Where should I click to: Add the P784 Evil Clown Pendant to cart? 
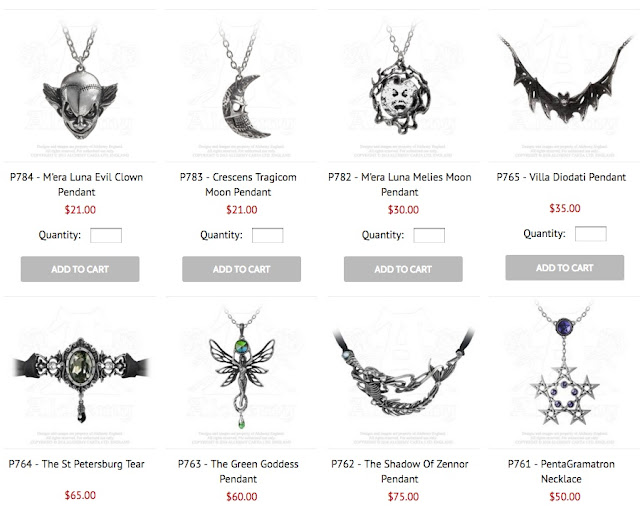click(x=80, y=269)
